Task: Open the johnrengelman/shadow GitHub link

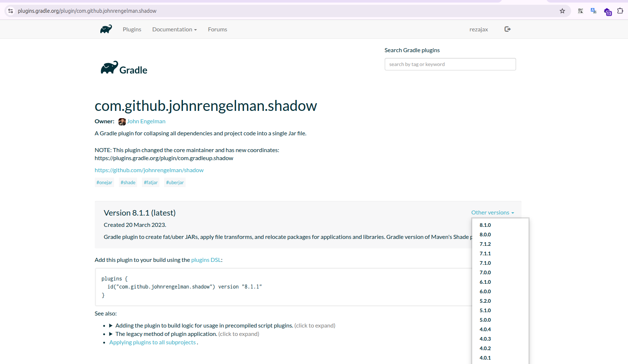Action: coord(149,170)
